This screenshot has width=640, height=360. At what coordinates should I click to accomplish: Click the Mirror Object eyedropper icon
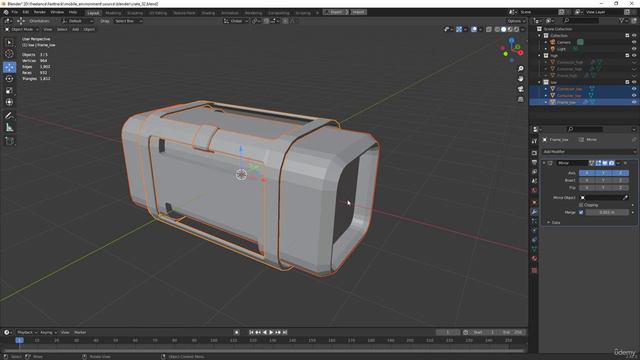(x=625, y=198)
